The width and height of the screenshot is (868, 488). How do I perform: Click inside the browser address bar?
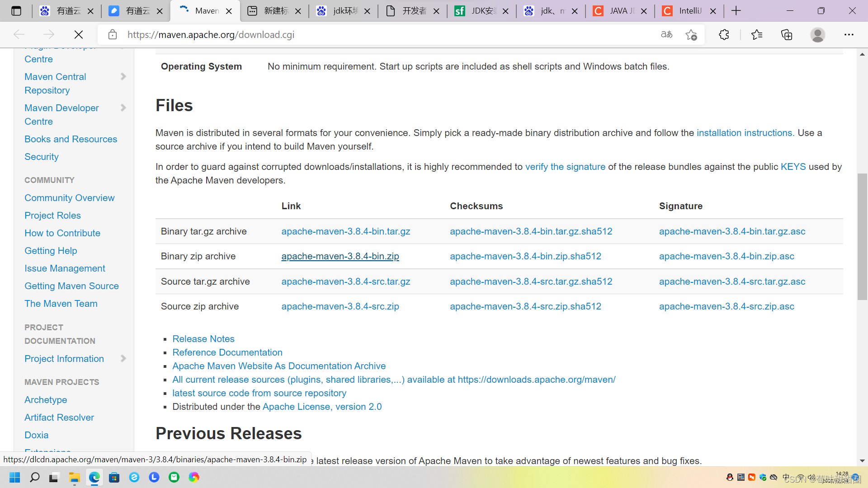point(362,34)
